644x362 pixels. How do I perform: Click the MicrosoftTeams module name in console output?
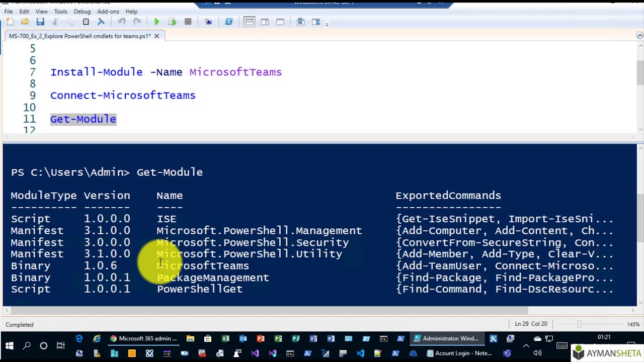[x=203, y=266]
